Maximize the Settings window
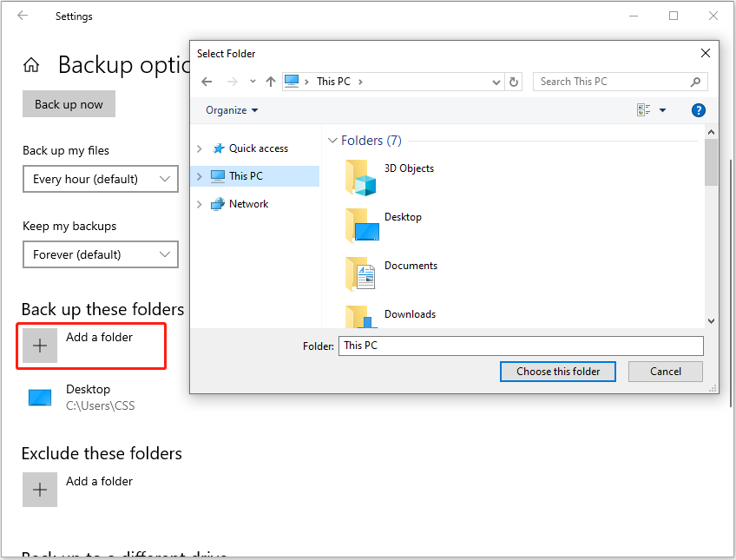Viewport: 736px width, 560px height. click(674, 16)
